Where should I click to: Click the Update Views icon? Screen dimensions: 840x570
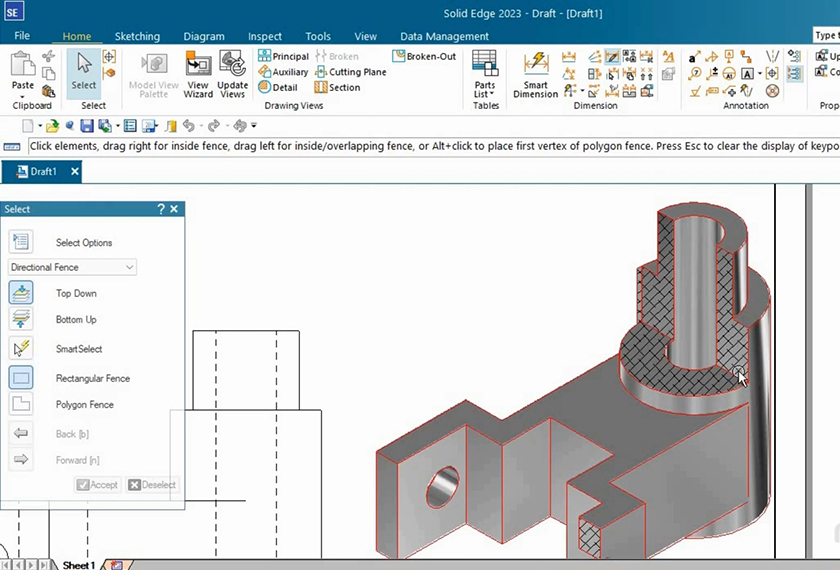[x=232, y=74]
